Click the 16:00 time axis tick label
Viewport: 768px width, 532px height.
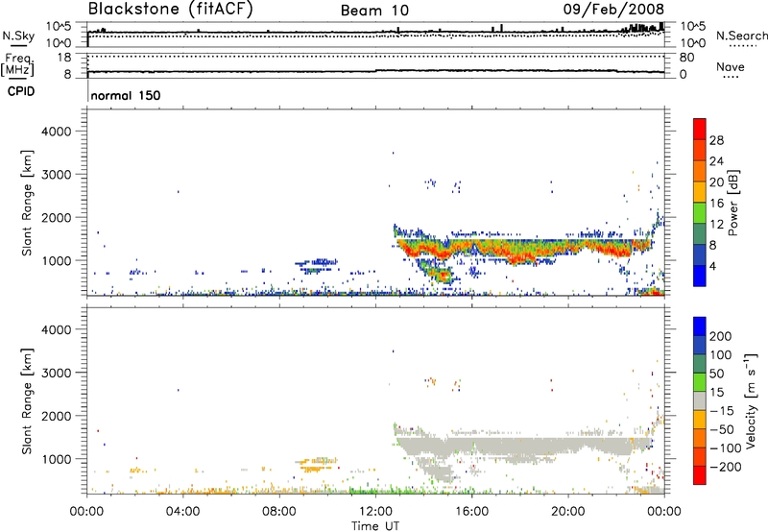point(471,512)
